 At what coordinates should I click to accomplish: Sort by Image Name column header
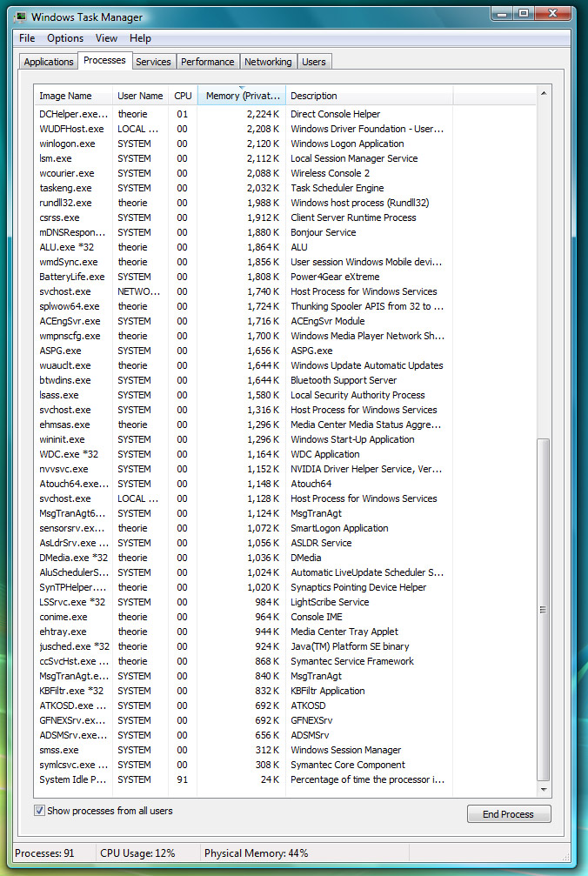[74, 96]
